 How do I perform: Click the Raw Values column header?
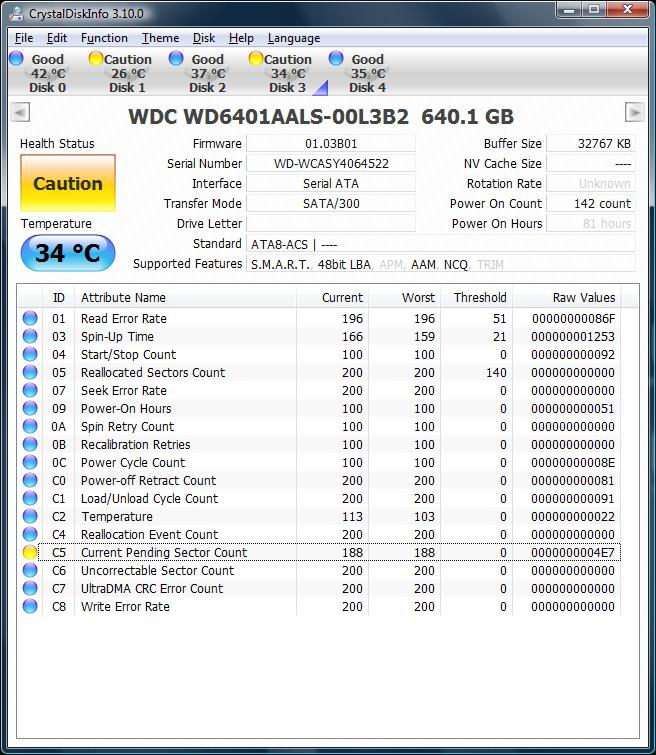[566, 298]
